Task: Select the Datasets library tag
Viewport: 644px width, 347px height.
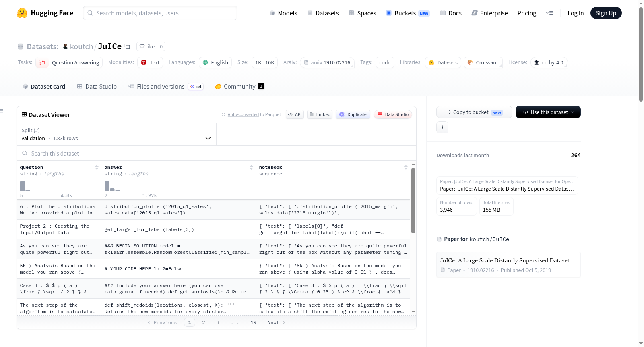Action: (x=443, y=62)
